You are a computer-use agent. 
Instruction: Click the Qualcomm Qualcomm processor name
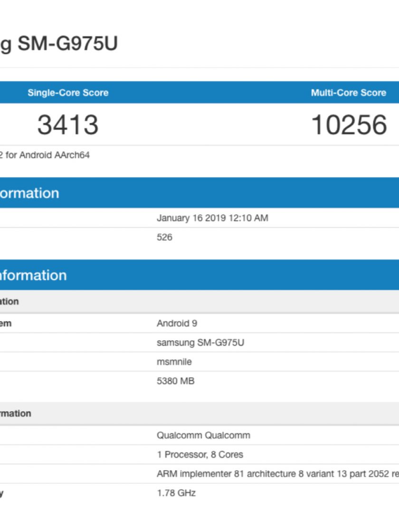(203, 435)
